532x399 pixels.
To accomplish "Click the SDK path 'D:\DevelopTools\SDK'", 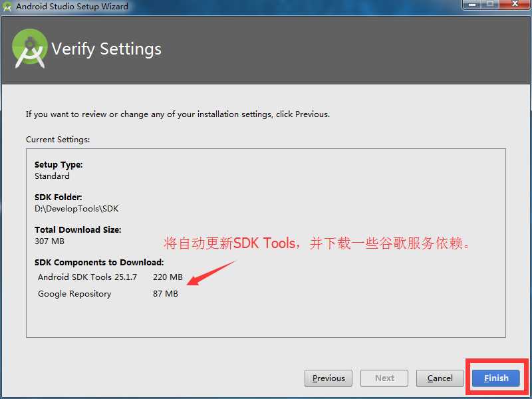I will click(x=76, y=209).
